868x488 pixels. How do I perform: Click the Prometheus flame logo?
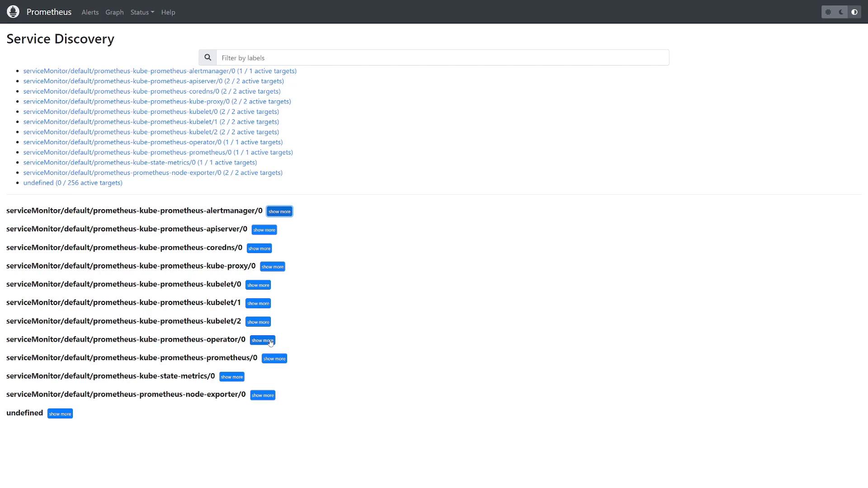pos(13,12)
